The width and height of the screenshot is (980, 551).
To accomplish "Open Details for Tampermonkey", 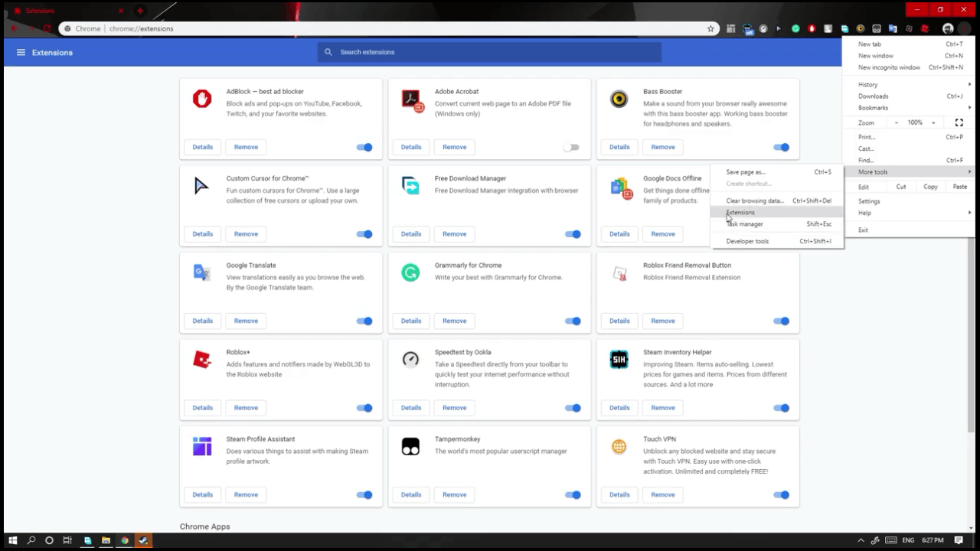I will pos(411,494).
